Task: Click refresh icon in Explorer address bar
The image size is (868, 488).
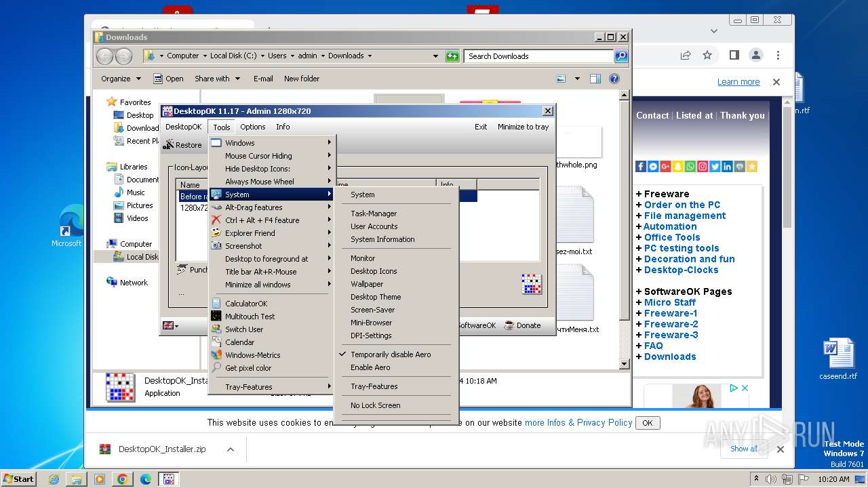Action: 452,56
